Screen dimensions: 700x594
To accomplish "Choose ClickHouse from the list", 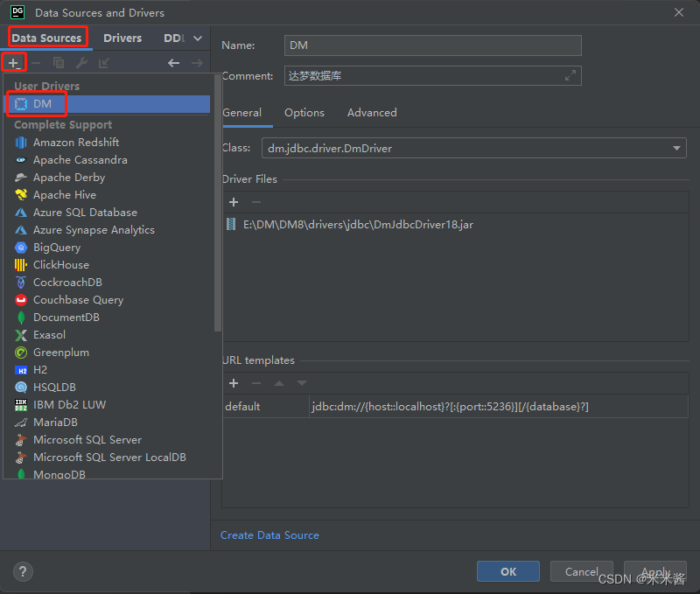I will click(x=107, y=265).
